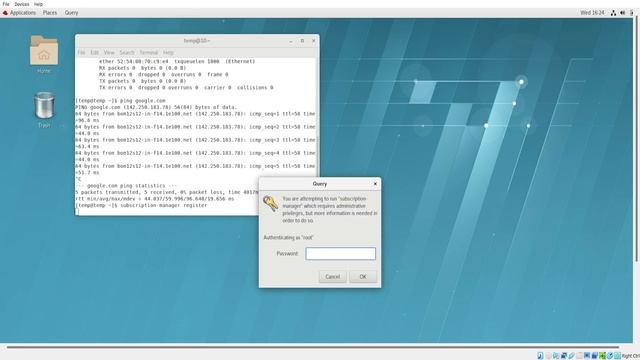Click the 'Password:' label

tap(287, 253)
